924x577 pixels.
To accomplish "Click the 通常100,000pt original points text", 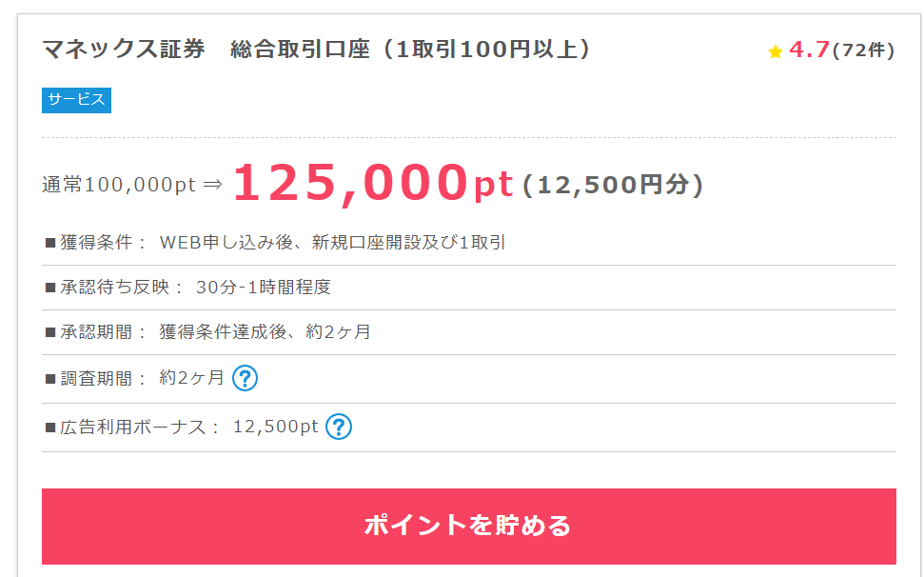I will pos(118,185).
